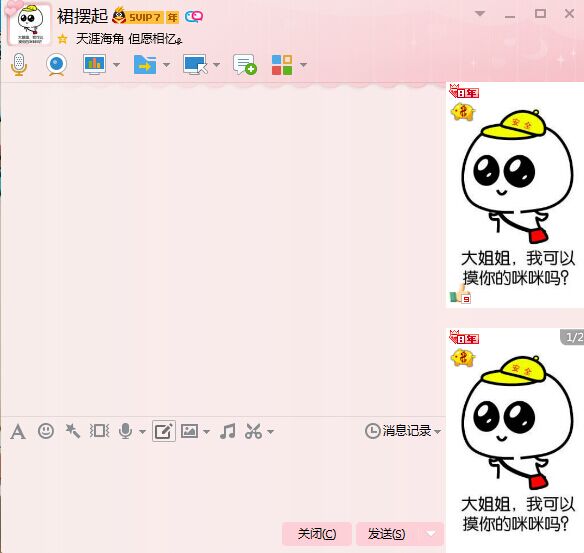Close the chat window with X

click(x=569, y=14)
